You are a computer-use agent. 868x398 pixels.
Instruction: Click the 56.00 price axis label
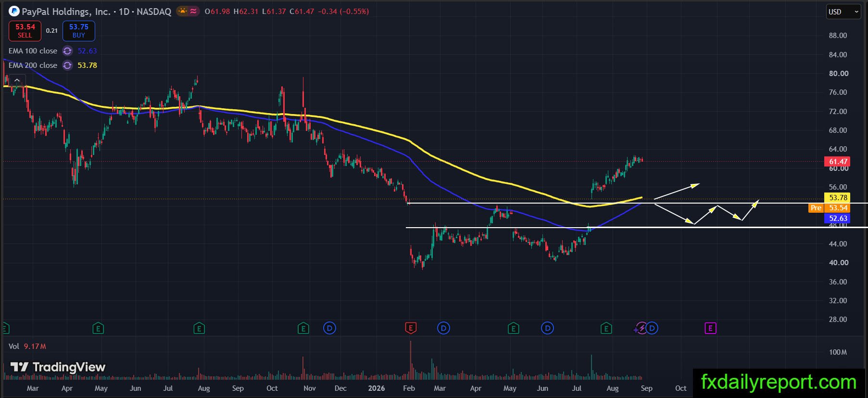tap(838, 187)
